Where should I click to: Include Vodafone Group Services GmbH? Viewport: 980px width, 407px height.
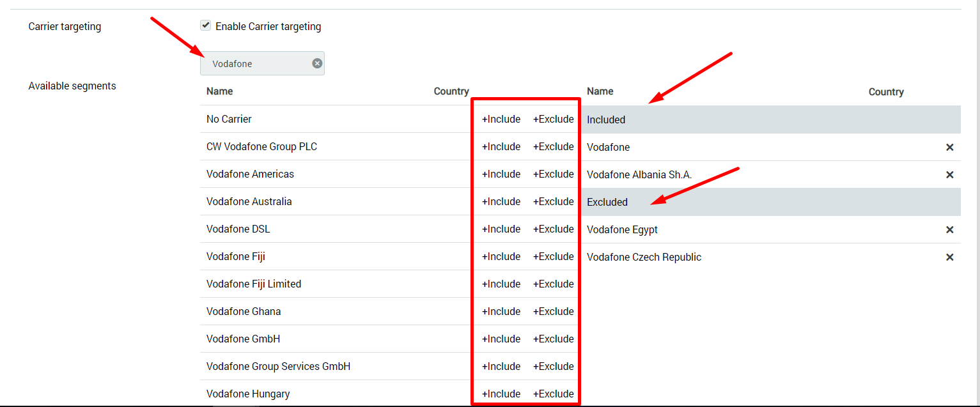501,366
